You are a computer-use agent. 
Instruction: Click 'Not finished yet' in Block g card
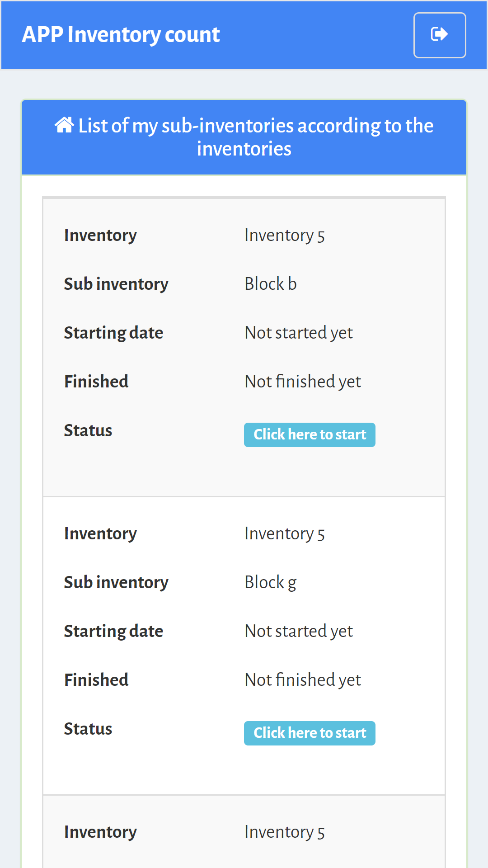(x=303, y=680)
